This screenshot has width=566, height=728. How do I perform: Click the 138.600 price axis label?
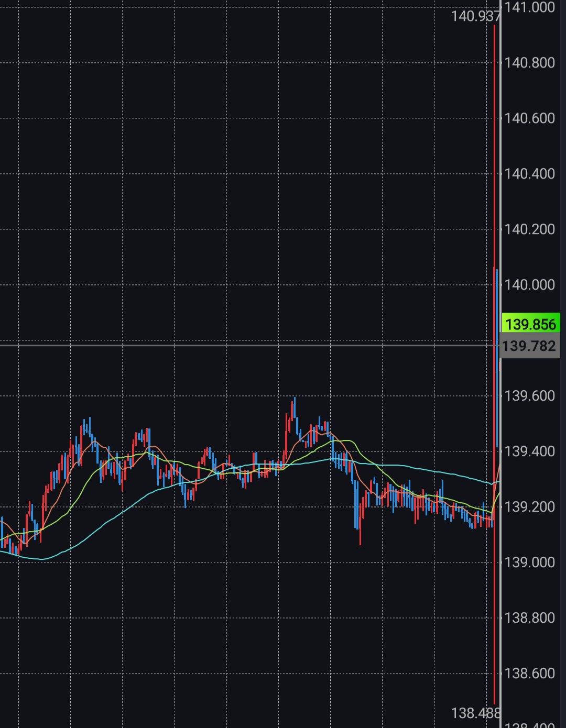[x=529, y=674]
